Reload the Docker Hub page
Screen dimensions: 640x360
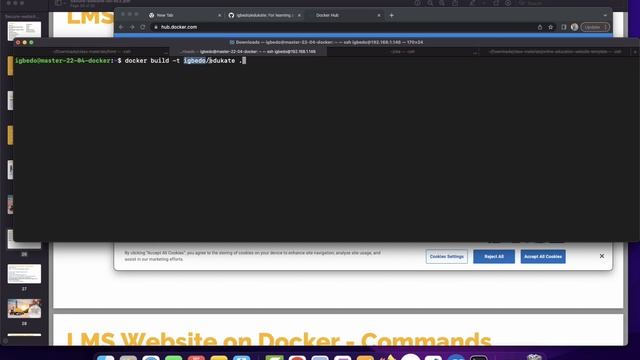[x=142, y=27]
